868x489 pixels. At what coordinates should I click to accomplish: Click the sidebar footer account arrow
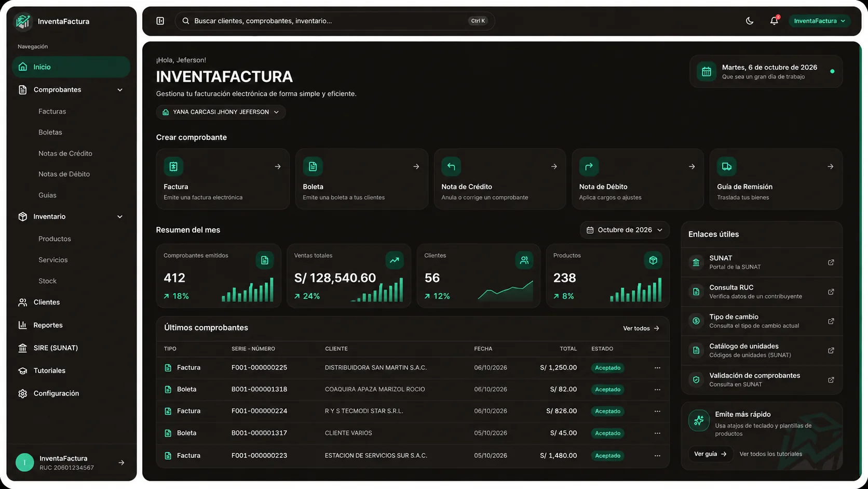[x=121, y=462]
